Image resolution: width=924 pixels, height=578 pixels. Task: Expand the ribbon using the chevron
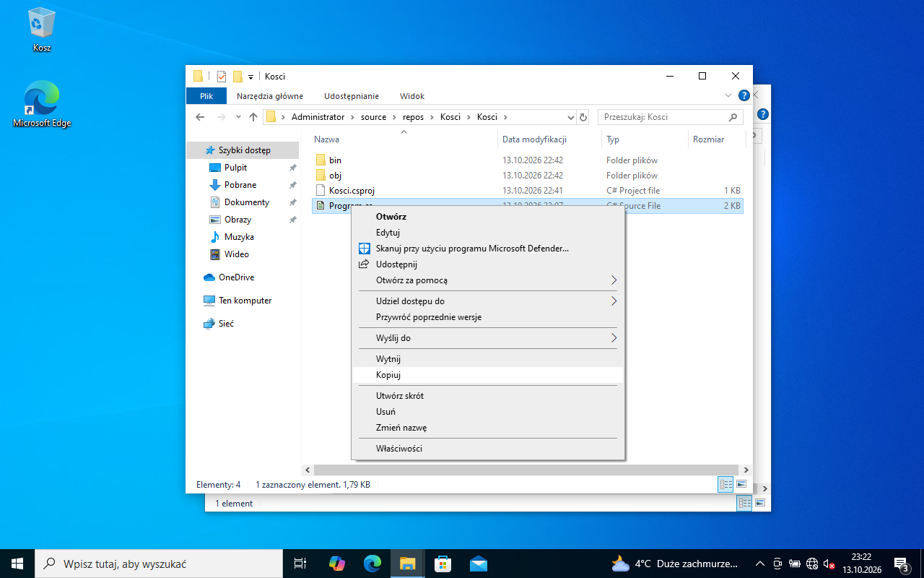(x=728, y=95)
